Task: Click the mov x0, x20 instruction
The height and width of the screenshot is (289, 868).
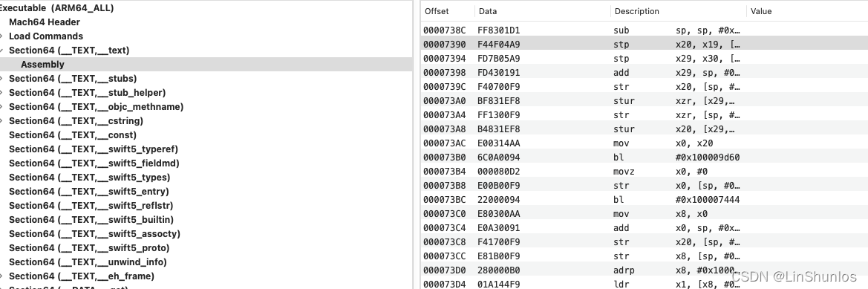Action: coord(663,143)
